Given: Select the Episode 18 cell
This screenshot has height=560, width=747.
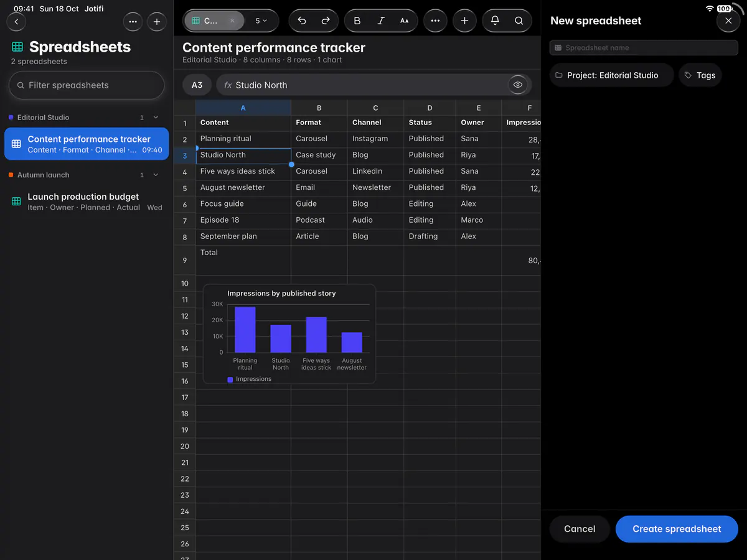Looking at the screenshot, I should point(243,220).
